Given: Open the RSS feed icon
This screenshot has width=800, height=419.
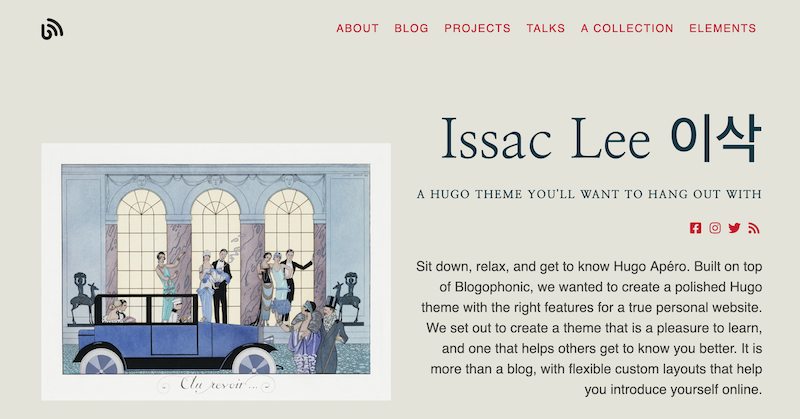Looking at the screenshot, I should click(754, 228).
